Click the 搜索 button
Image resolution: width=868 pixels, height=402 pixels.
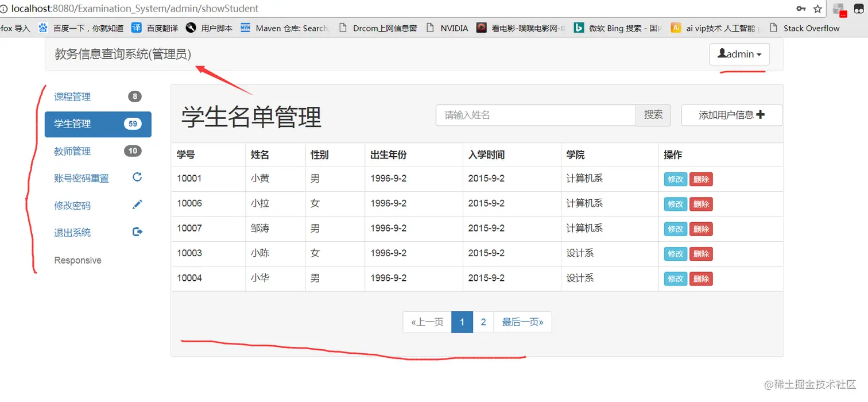point(653,115)
